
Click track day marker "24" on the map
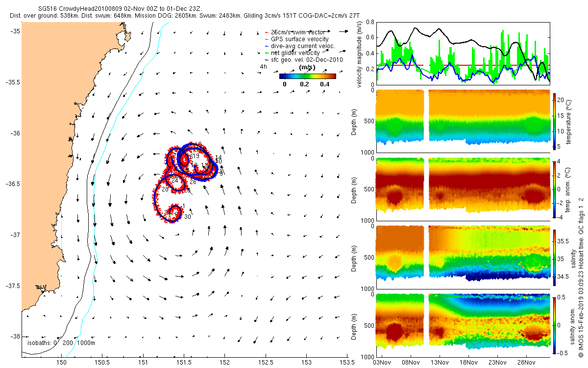174,181
